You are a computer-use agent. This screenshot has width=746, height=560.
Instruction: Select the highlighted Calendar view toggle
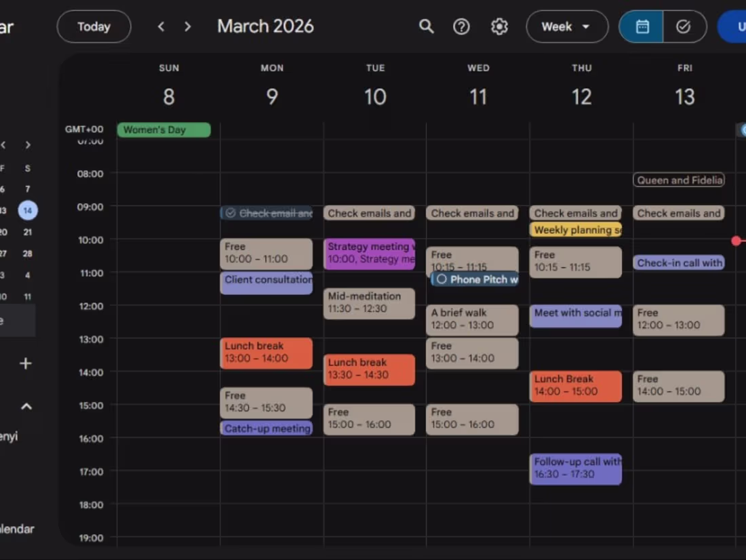pyautogui.click(x=640, y=26)
